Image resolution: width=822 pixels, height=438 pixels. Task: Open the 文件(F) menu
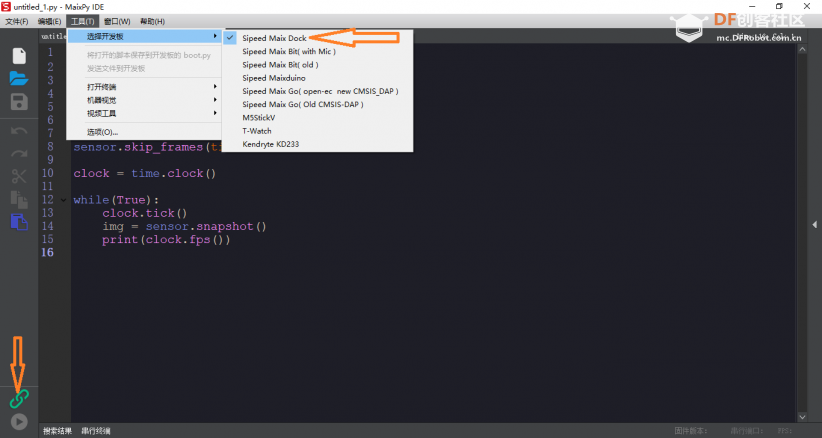click(17, 21)
